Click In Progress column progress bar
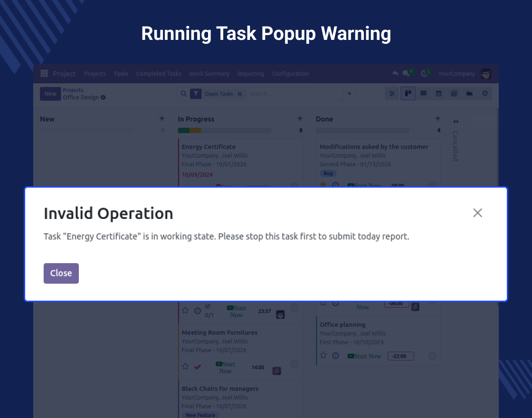 tap(224, 130)
